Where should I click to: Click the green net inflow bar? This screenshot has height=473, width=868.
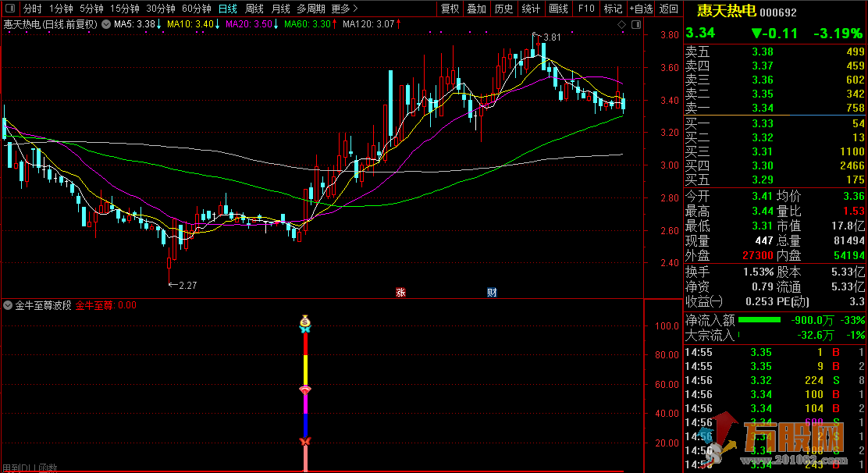(759, 320)
